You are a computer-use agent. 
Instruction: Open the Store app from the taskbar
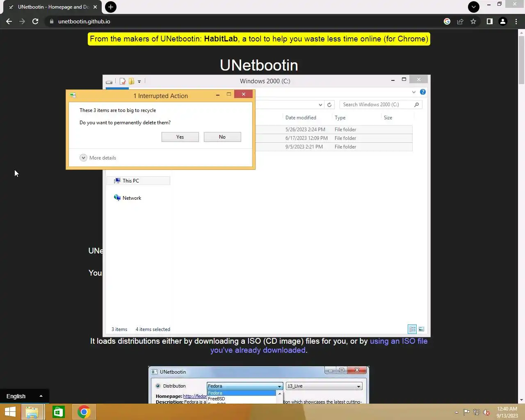click(x=59, y=412)
